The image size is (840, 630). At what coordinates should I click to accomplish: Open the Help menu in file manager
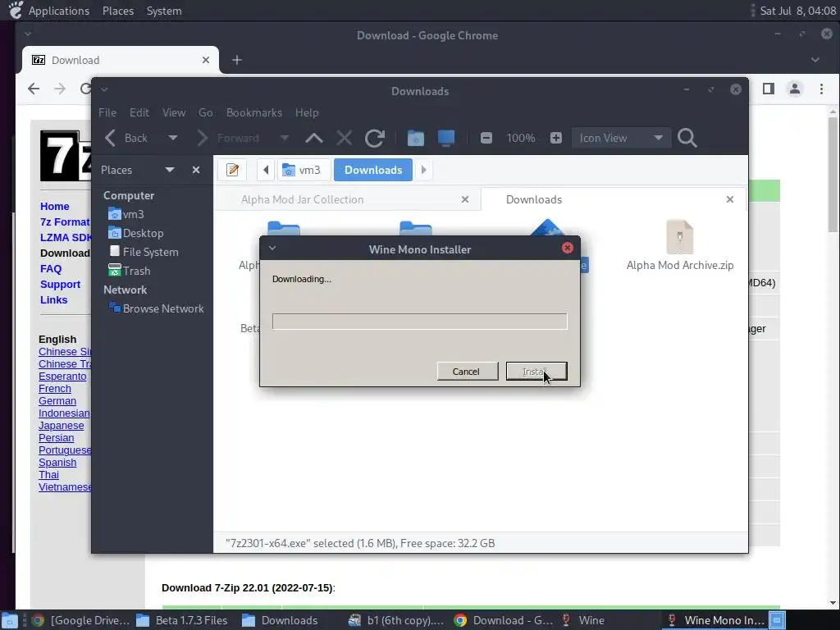307,112
